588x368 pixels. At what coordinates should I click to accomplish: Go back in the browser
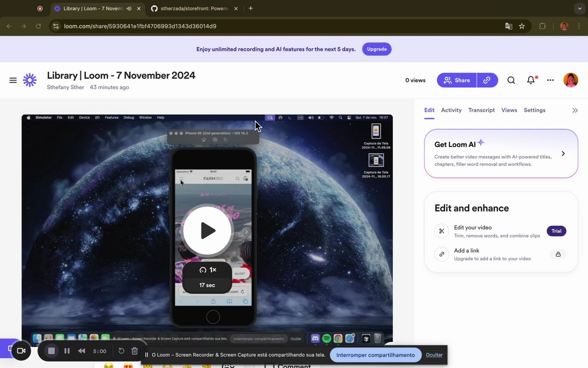tap(9, 26)
